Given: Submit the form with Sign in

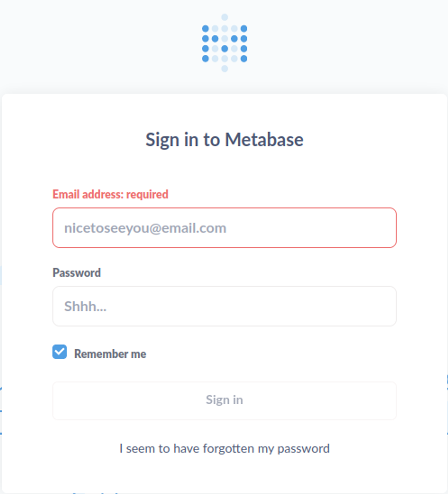Looking at the screenshot, I should 224,400.
